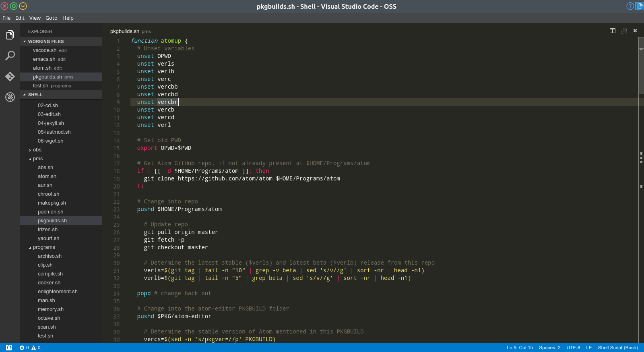Image resolution: width=644 pixels, height=352 pixels.
Task: Open test.sh in programs folder
Action: coord(61,336)
